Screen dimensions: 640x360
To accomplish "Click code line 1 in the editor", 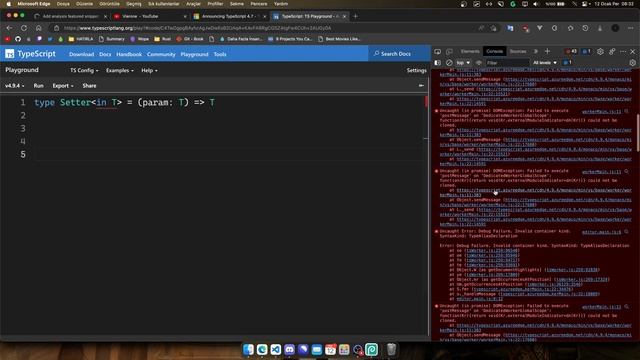I will click(x=124, y=102).
